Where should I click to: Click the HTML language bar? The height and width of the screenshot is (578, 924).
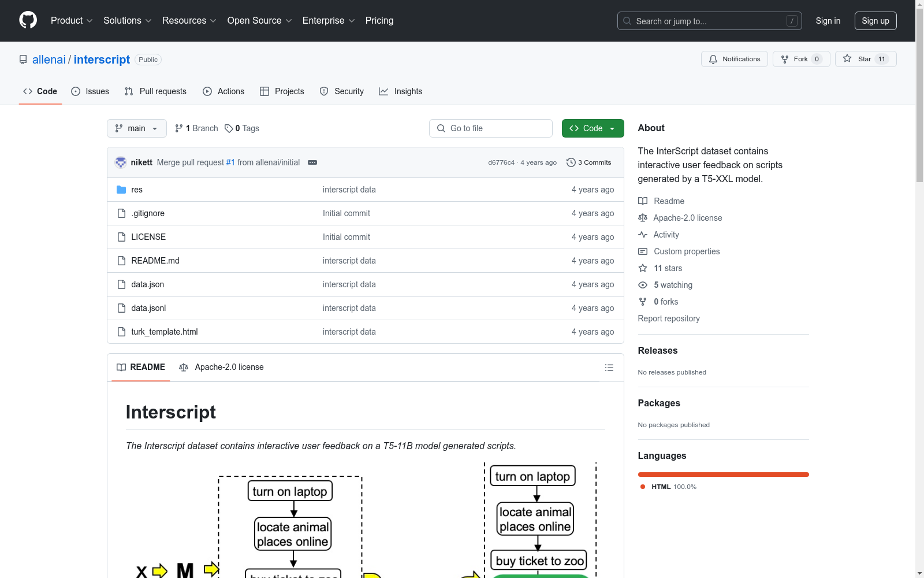(x=724, y=475)
